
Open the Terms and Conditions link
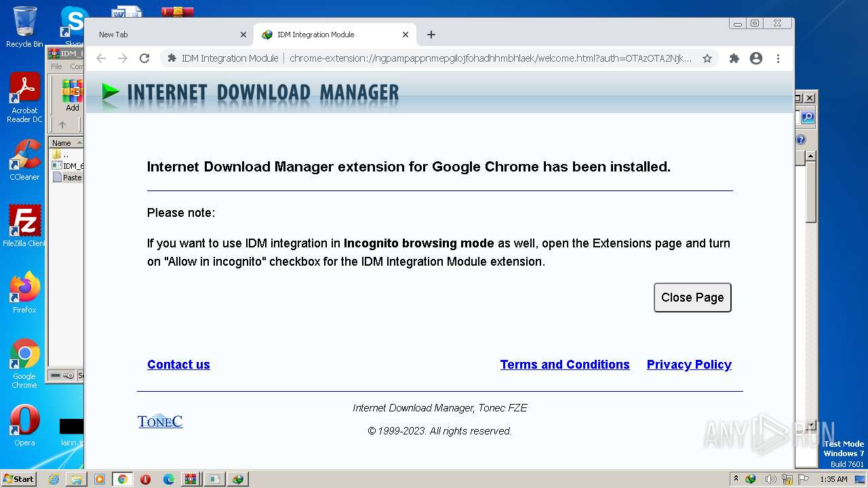tap(565, 365)
